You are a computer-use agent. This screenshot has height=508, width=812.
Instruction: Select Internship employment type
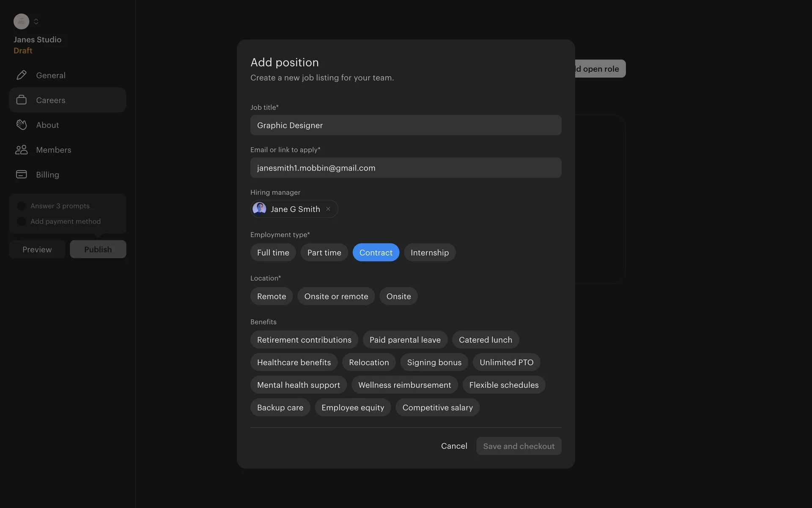429,253
